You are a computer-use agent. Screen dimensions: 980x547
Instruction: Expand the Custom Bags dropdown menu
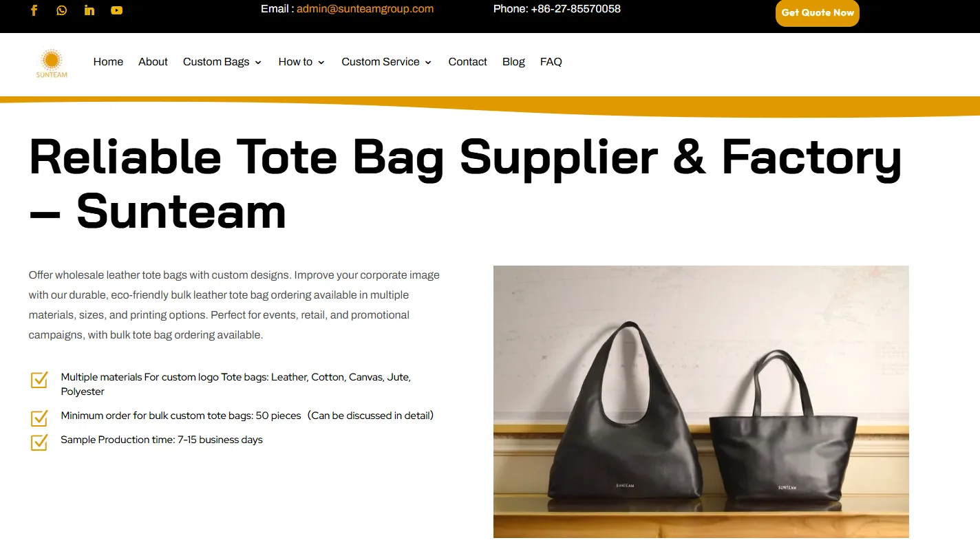[222, 62]
